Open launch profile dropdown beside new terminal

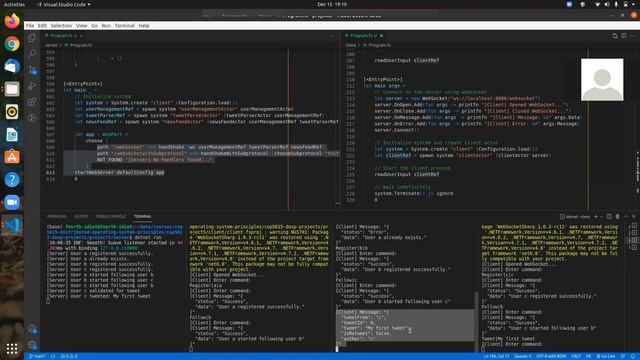click(601, 216)
